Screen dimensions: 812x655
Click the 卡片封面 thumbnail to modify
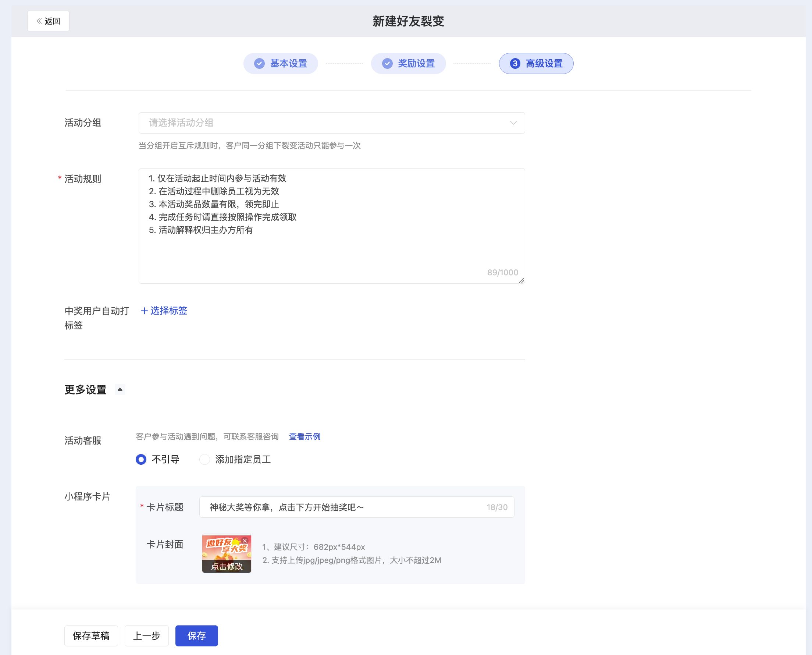coord(227,553)
